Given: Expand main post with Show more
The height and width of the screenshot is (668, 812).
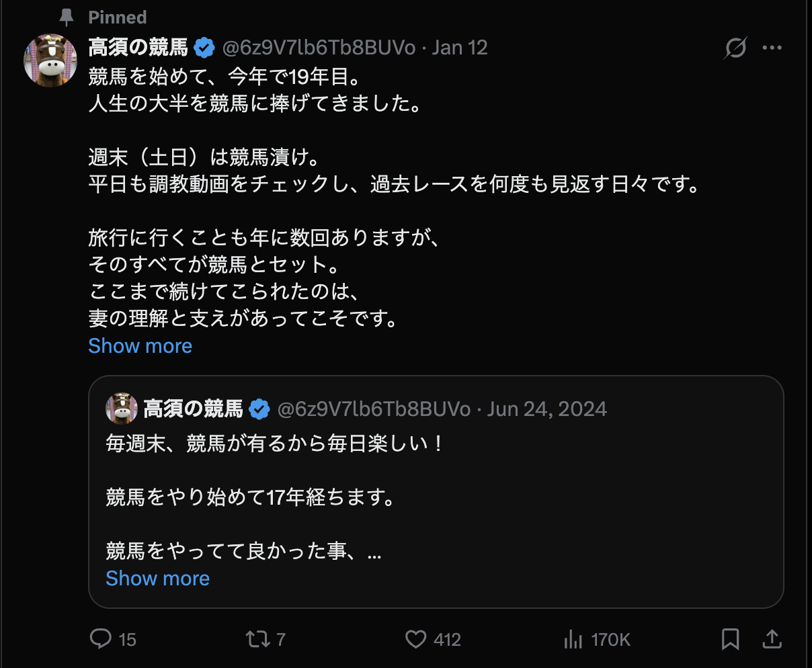Looking at the screenshot, I should [140, 345].
